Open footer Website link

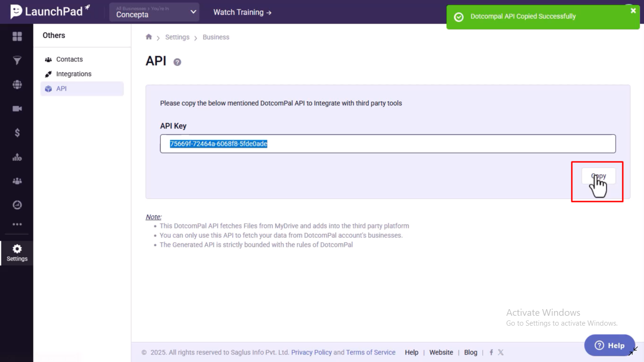[x=441, y=353]
